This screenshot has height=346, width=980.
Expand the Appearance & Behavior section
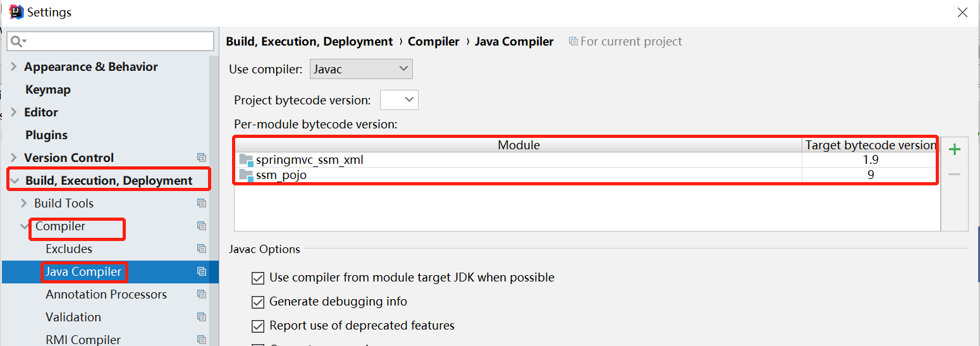pyautogui.click(x=14, y=67)
